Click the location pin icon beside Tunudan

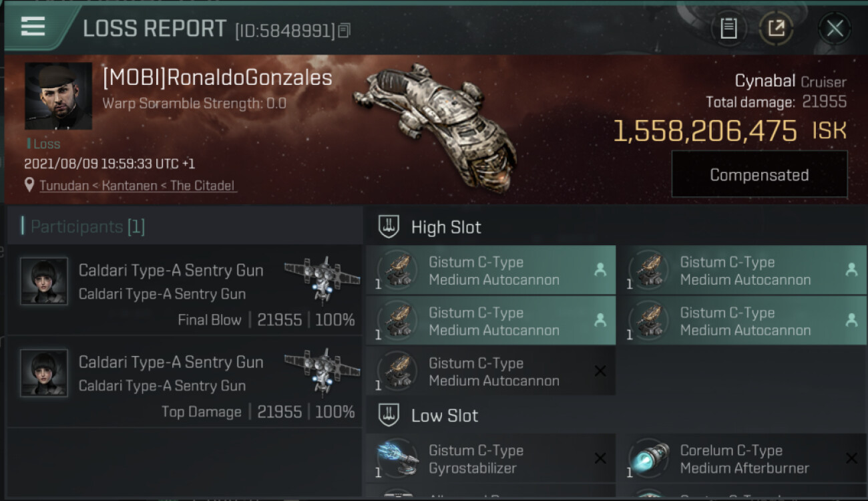click(x=29, y=185)
